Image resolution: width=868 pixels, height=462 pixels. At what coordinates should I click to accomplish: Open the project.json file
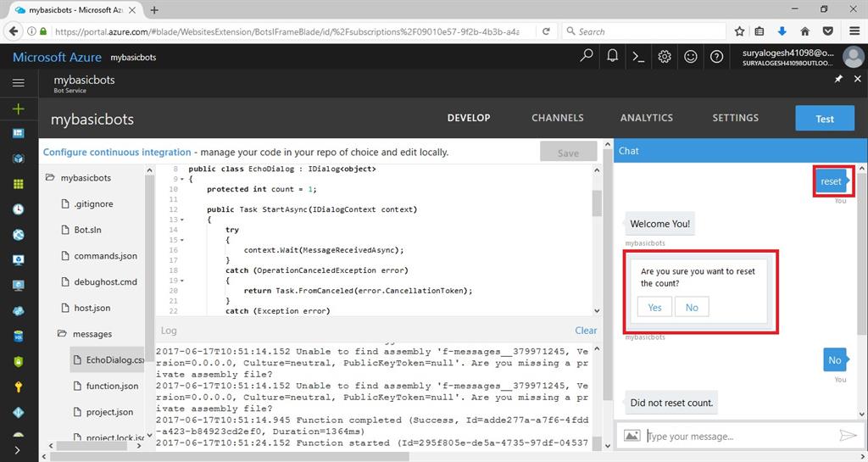click(103, 412)
